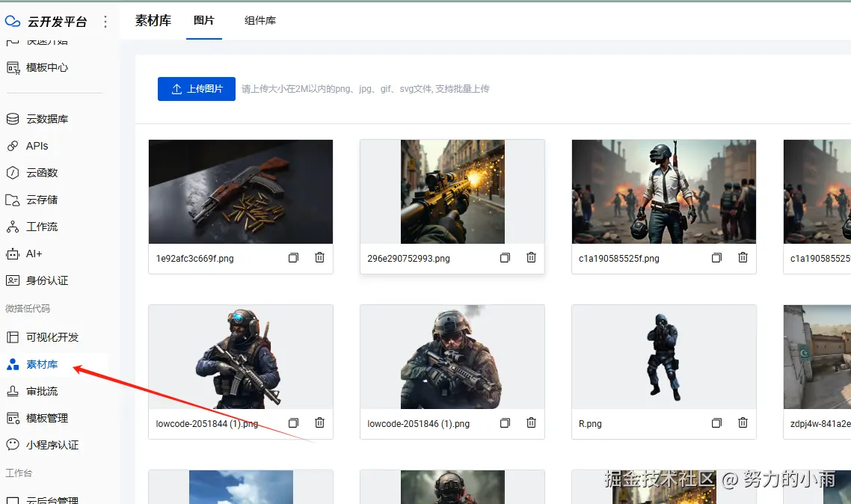Delete lowcode-2051844 (1).png with trash icon
Screen dimensions: 851x504
pos(319,422)
